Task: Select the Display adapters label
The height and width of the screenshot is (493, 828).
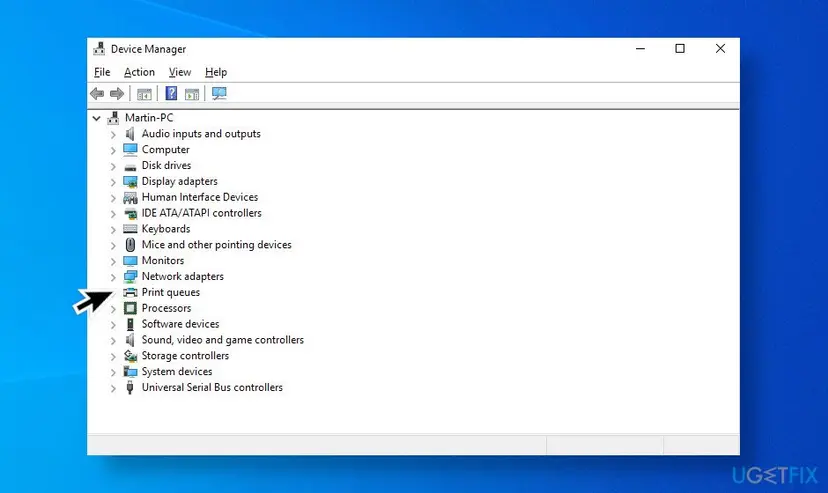Action: (x=180, y=182)
